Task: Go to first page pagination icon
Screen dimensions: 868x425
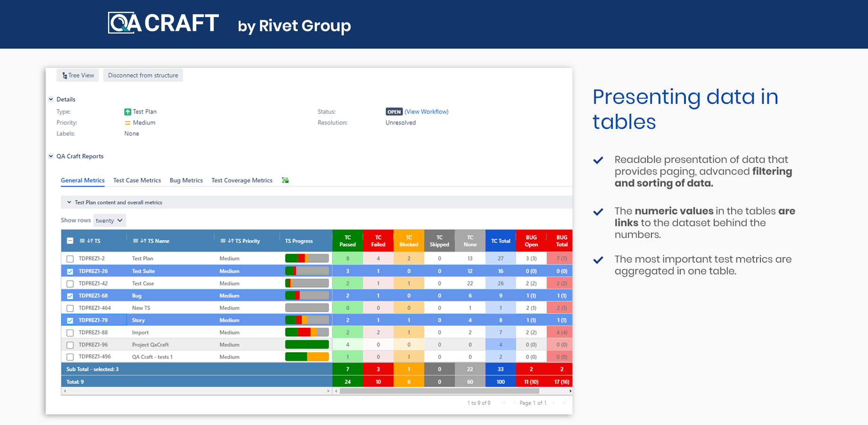Action: tap(504, 403)
